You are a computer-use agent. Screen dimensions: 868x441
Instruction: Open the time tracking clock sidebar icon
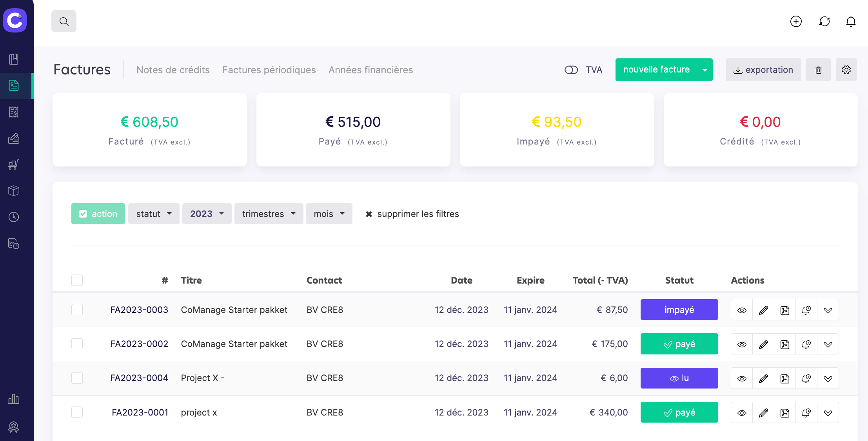point(14,217)
